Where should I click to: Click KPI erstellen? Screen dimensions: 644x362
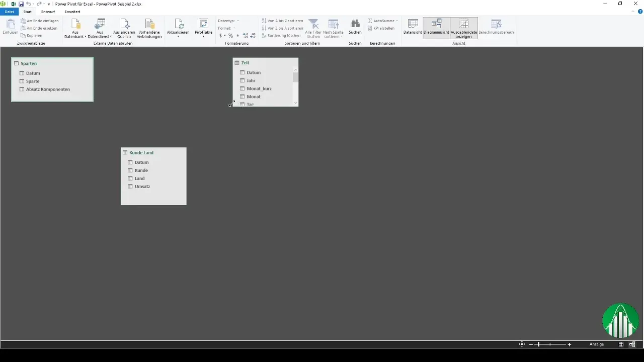[381, 28]
